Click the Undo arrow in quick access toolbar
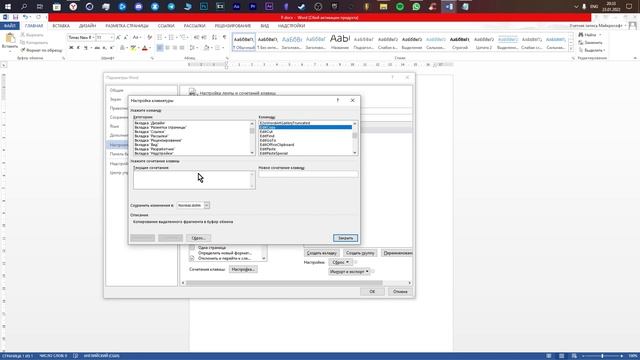 [25, 17]
